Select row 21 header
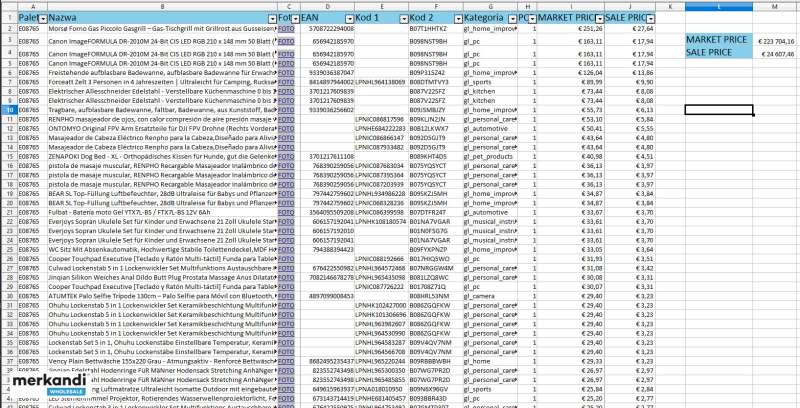 tap(9, 212)
